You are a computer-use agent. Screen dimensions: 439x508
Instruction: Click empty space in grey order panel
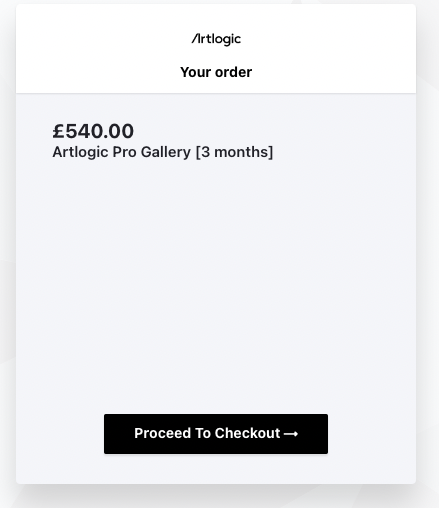tap(216, 283)
